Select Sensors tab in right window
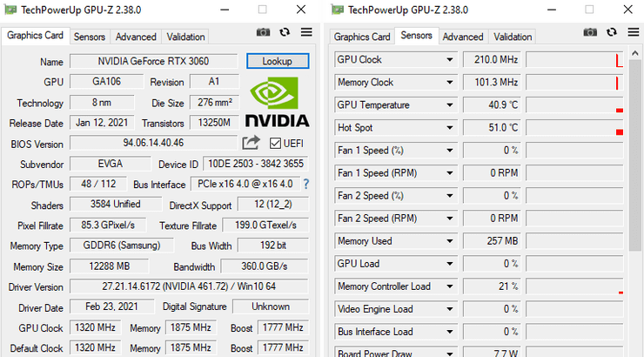This screenshot has height=357, width=644. pos(417,36)
